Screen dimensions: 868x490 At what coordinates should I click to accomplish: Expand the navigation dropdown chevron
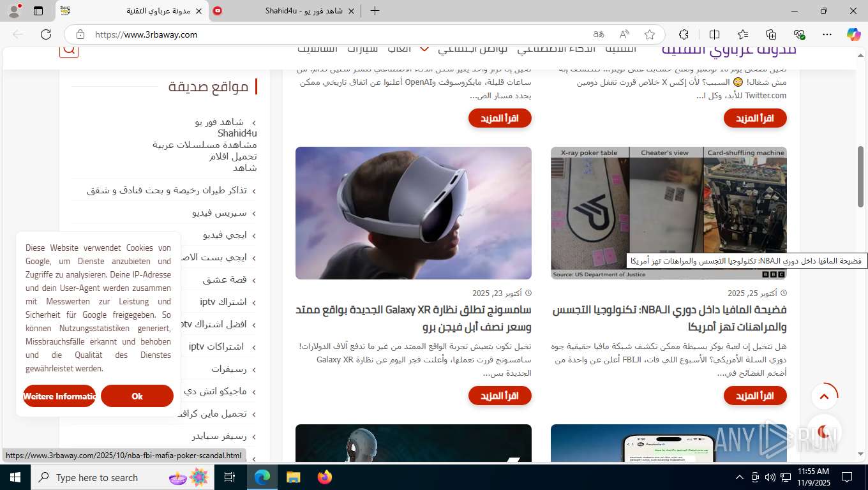424,49
